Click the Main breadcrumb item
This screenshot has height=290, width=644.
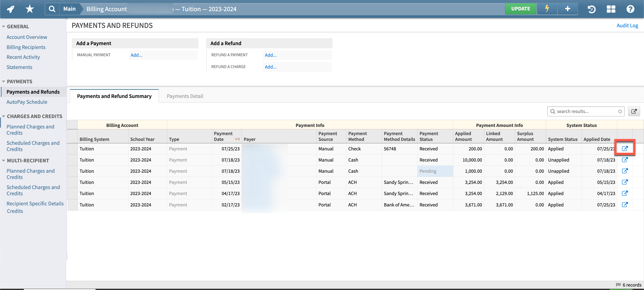pos(69,9)
